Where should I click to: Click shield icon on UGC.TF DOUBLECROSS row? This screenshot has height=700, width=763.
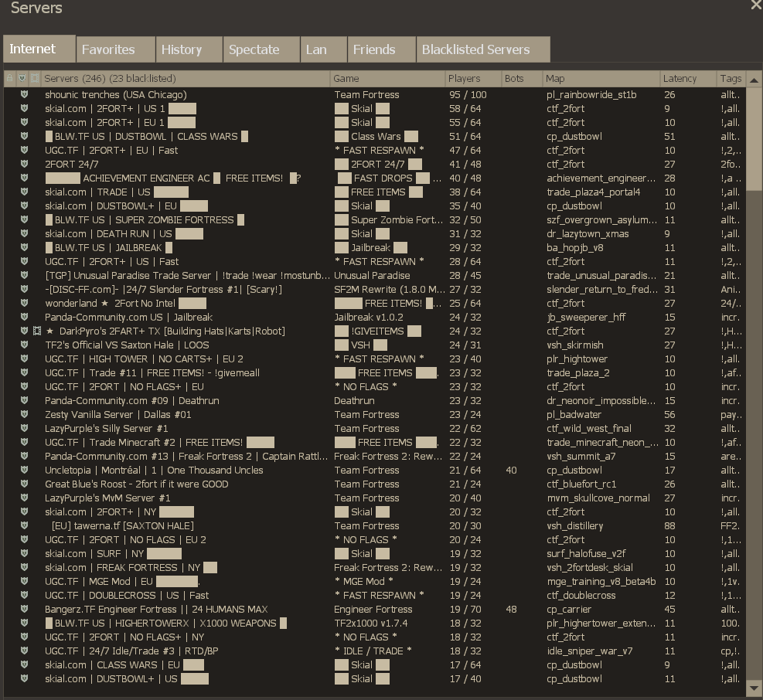tap(24, 595)
